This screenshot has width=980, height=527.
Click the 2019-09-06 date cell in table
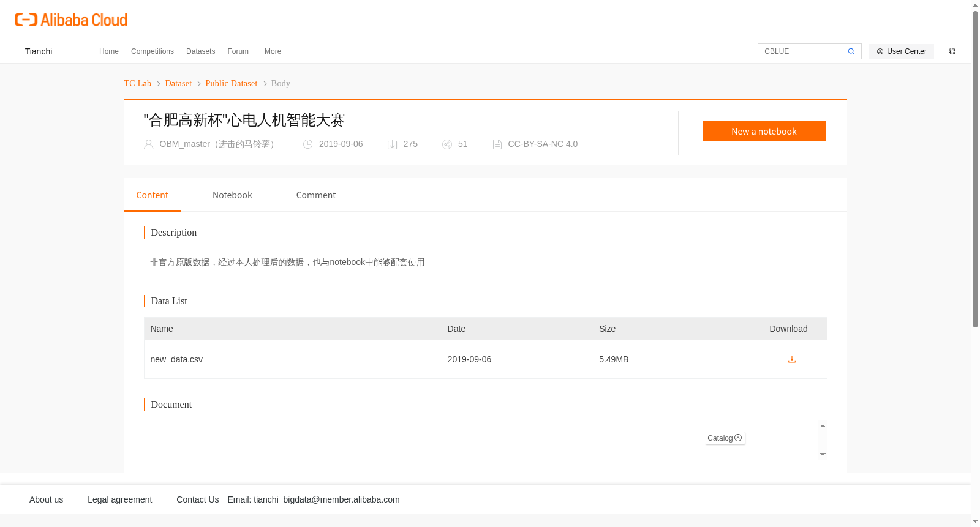(469, 359)
